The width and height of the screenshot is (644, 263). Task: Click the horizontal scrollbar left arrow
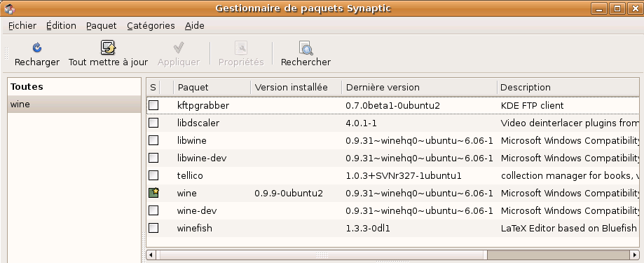click(151, 255)
